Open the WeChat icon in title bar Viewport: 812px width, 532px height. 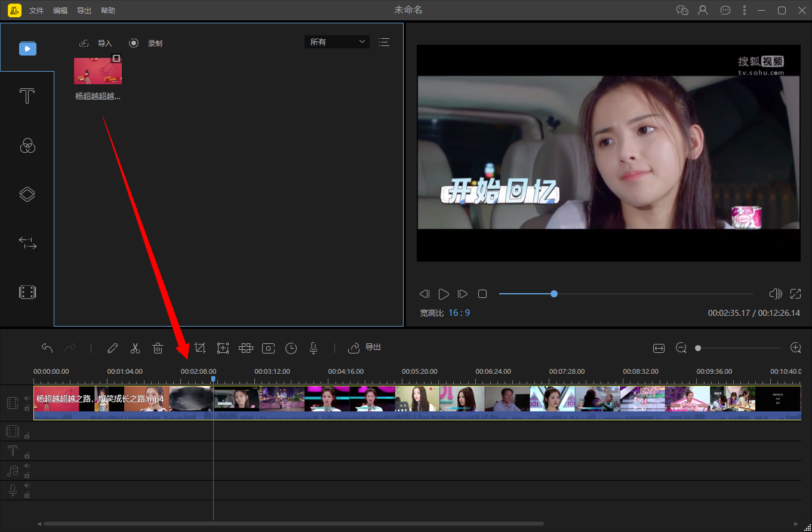coord(682,10)
